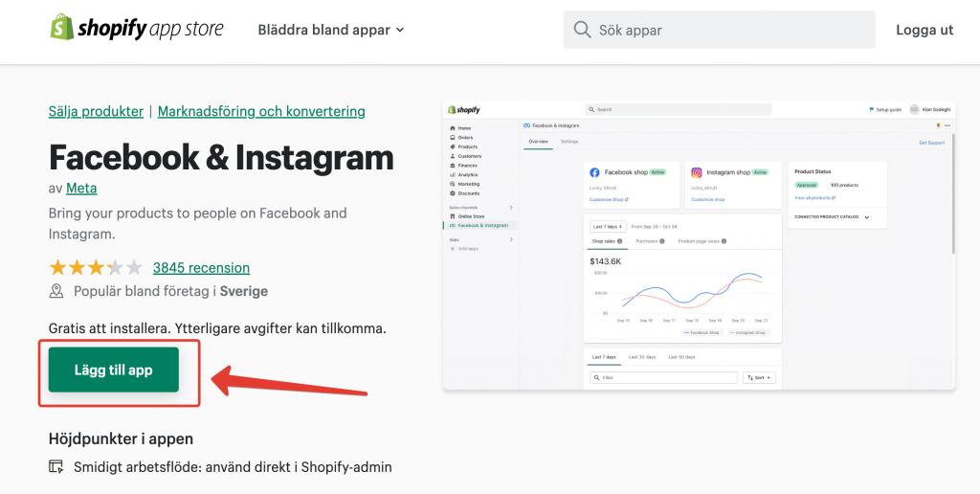Click the Lägg till app button
Viewport: 980px width, 494px height.
pyautogui.click(x=114, y=370)
